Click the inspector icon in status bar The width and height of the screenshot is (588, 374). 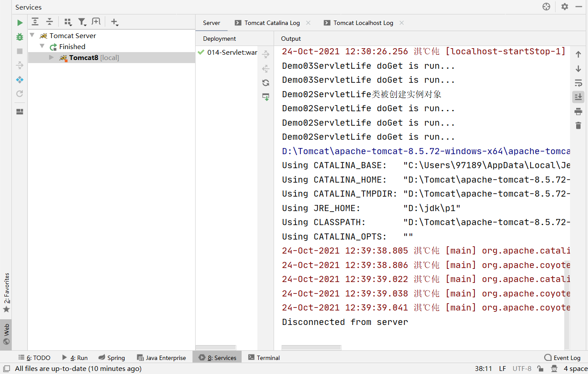[x=554, y=369]
